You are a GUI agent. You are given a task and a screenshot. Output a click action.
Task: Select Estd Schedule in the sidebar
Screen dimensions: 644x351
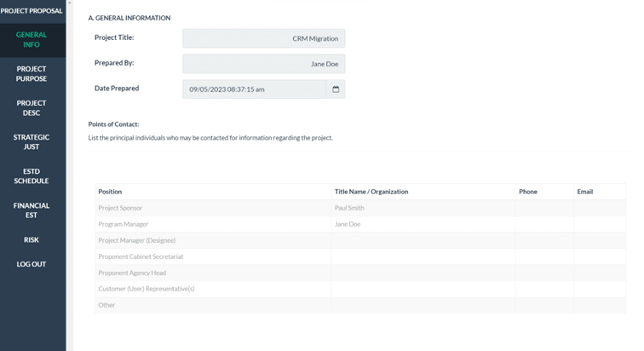point(32,175)
